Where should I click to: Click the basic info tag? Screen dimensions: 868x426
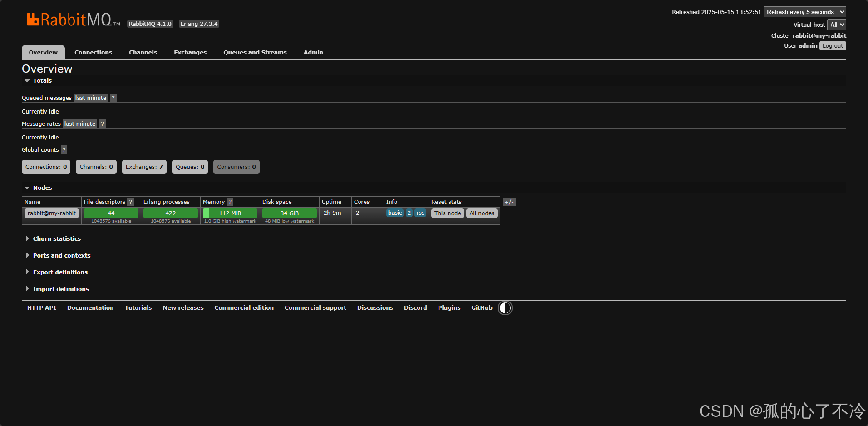pyautogui.click(x=395, y=213)
